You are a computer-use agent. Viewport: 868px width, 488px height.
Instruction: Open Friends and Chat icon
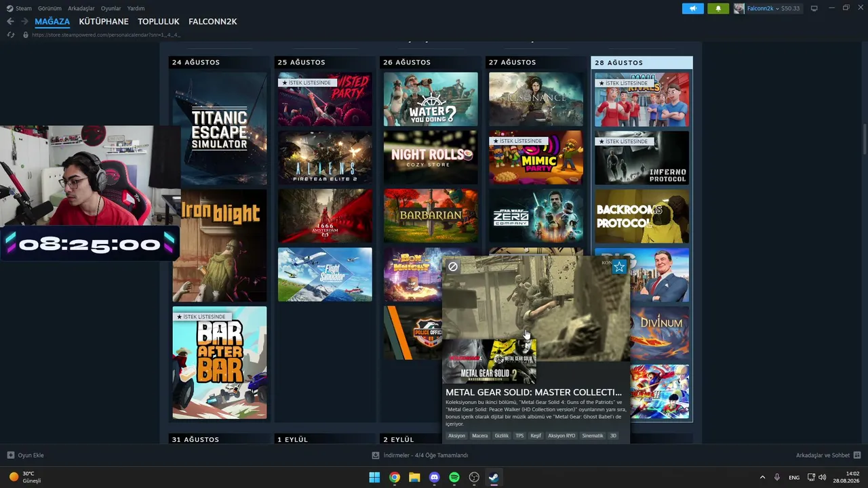point(857,455)
